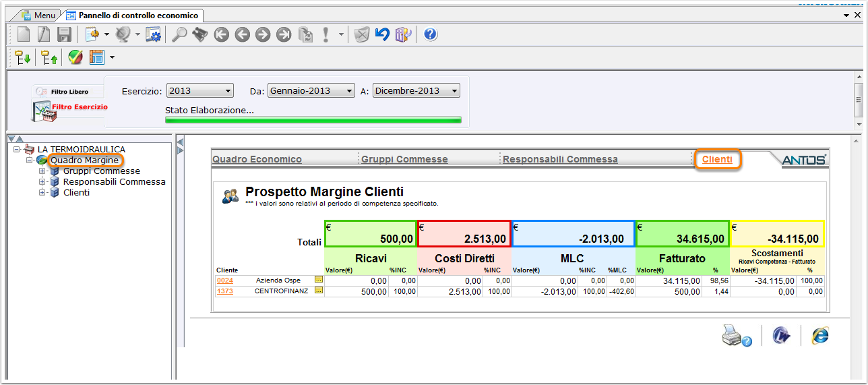Select Responsabili Commessa in the tree
Image resolution: width=868 pixels, height=385 pixels.
coord(115,182)
